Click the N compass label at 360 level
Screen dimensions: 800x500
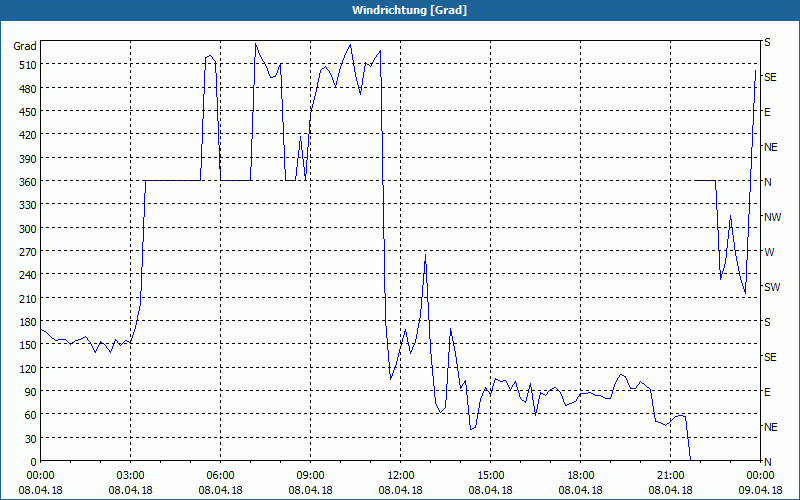[x=768, y=182]
